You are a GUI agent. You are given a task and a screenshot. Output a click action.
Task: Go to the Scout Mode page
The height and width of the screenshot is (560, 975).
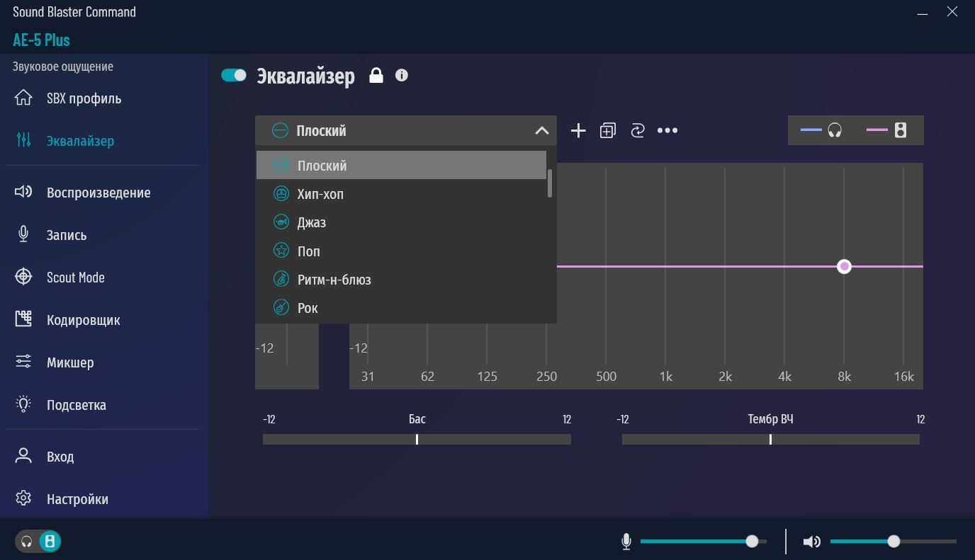tap(75, 278)
